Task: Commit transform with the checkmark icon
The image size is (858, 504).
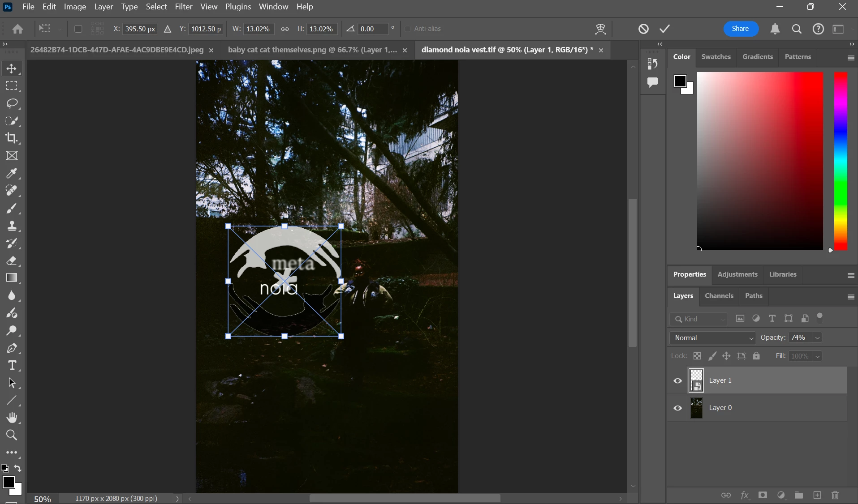Action: coord(665,29)
